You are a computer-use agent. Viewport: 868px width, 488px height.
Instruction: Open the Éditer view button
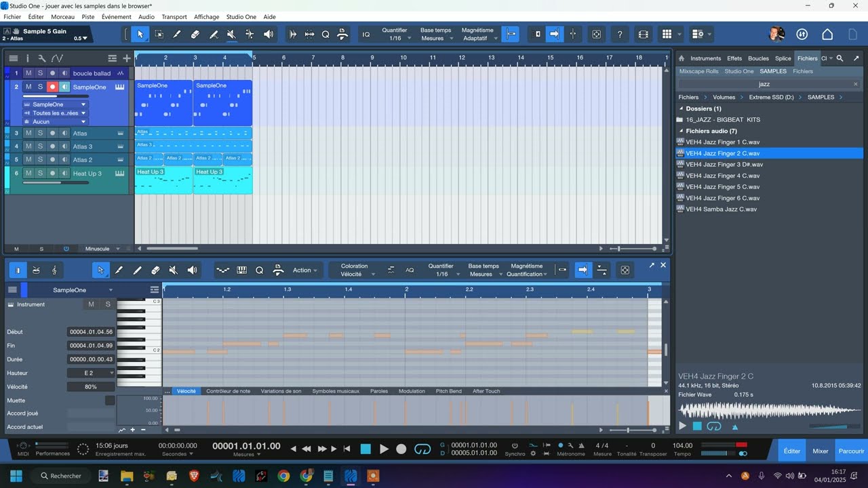(x=792, y=451)
